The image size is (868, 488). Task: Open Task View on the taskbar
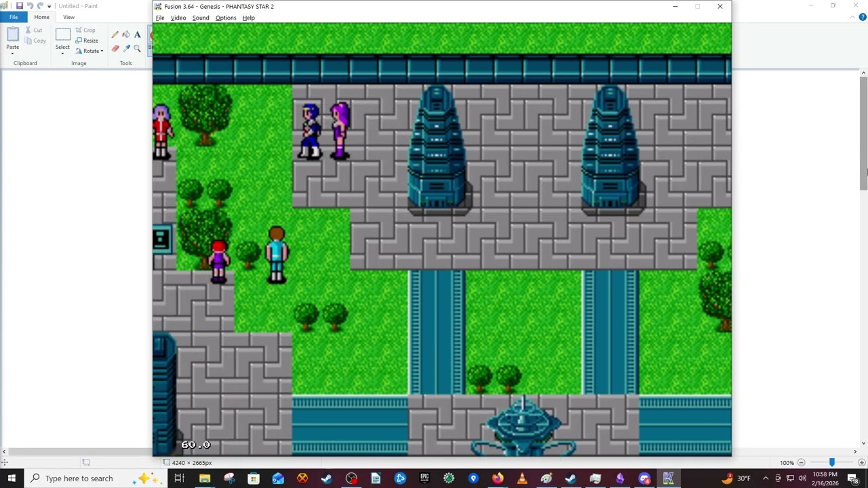point(180,479)
